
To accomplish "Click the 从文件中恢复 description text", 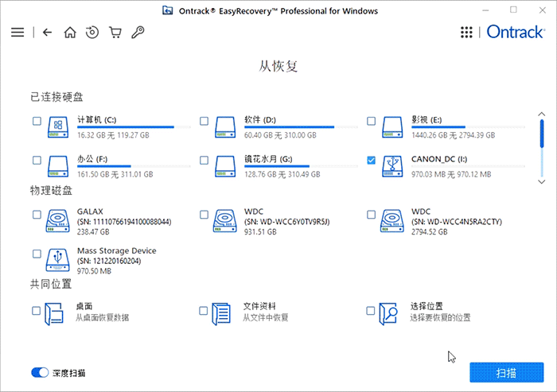I will click(266, 317).
